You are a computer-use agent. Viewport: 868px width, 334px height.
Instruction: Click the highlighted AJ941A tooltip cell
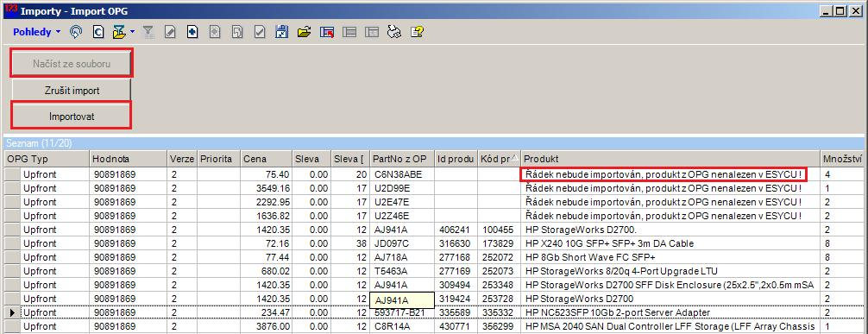(402, 300)
